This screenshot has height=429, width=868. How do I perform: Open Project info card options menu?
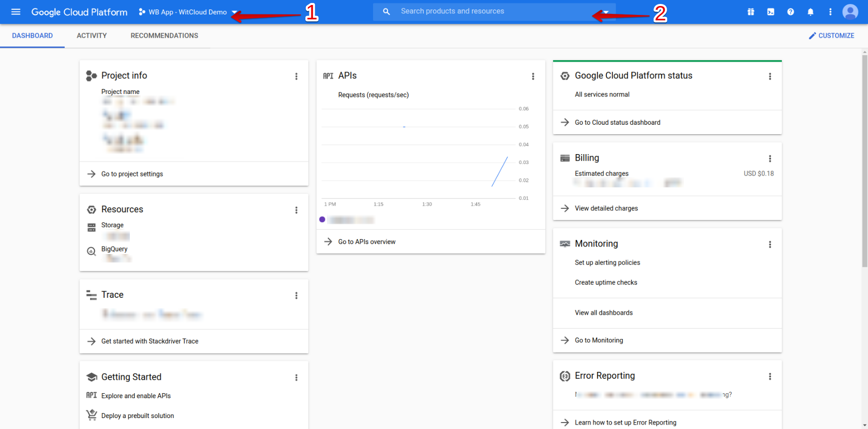click(x=296, y=77)
